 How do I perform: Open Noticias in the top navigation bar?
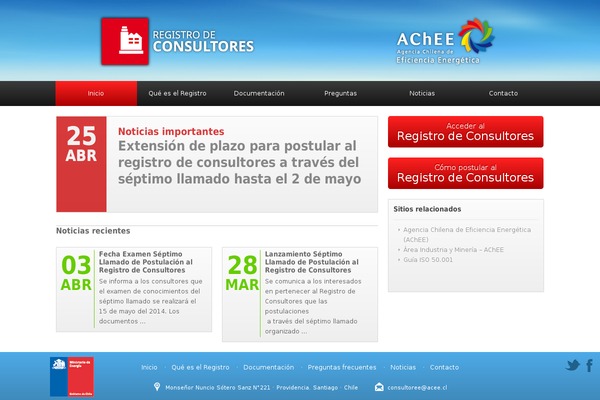pyautogui.click(x=422, y=93)
